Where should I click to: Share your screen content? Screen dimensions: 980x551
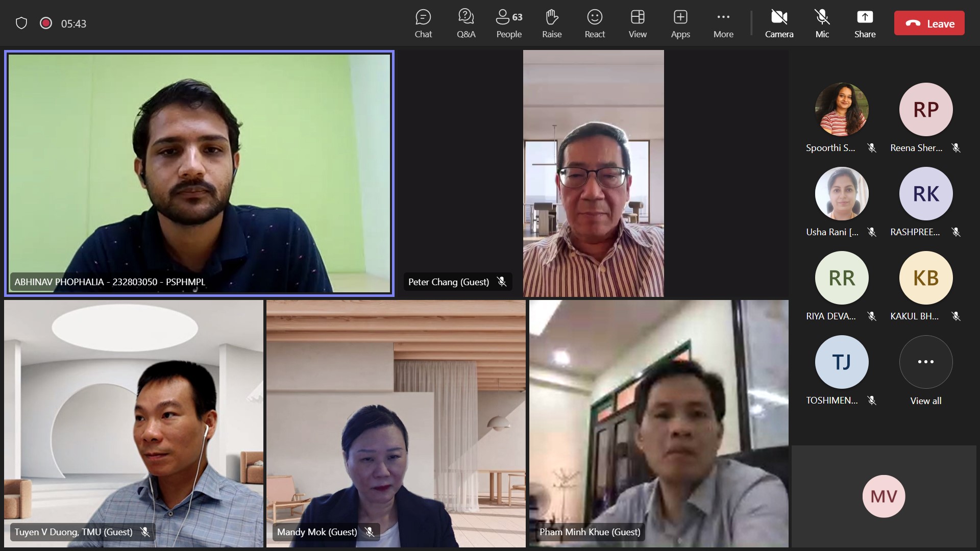(x=865, y=23)
